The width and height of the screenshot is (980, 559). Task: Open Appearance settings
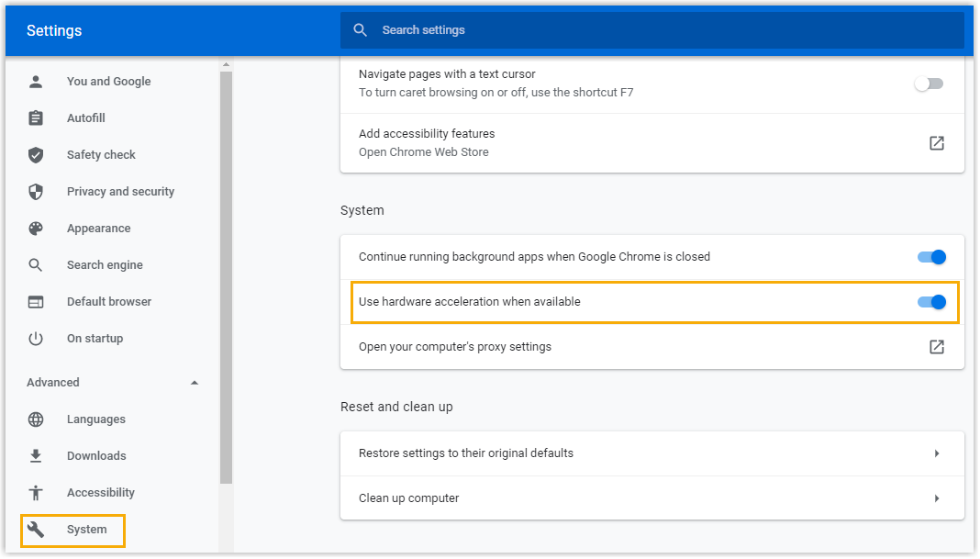tap(99, 229)
